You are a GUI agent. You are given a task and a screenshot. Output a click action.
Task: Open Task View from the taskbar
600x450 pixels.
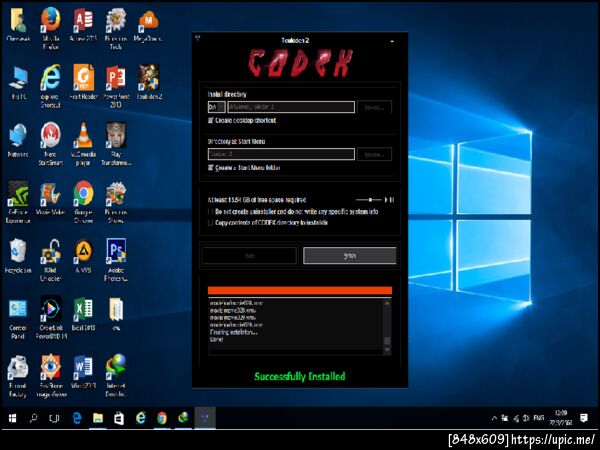click(54, 418)
